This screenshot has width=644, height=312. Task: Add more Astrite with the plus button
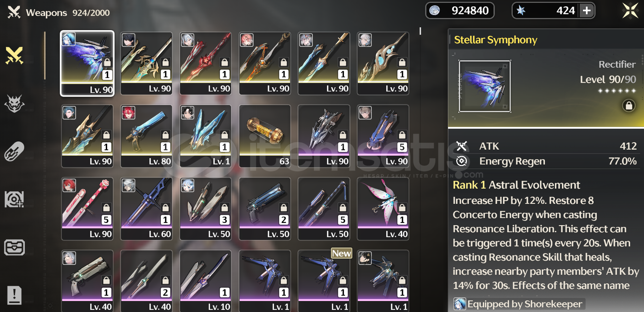tap(587, 11)
